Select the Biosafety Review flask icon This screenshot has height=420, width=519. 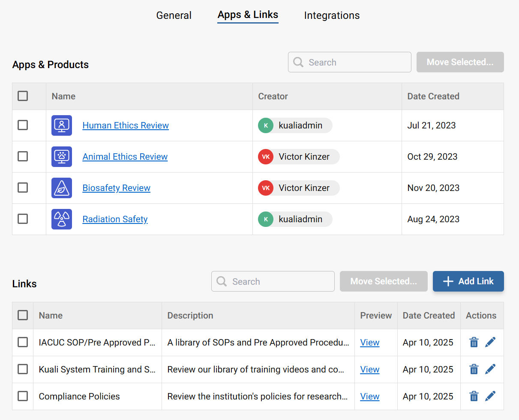(x=61, y=188)
